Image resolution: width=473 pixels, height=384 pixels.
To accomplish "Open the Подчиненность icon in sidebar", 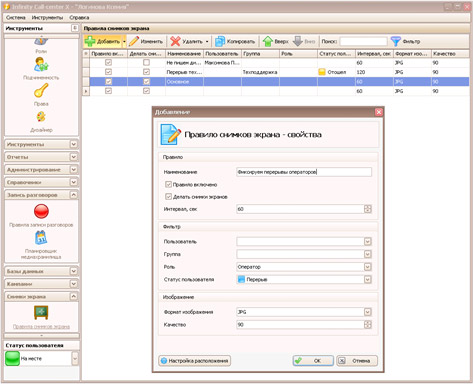I will (x=41, y=65).
